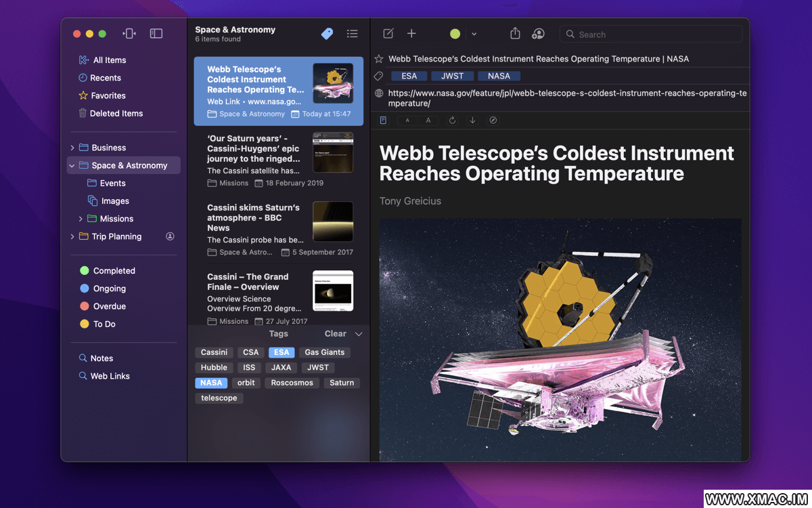Open the share icon in toolbar
Viewport: 812px width, 508px height.
(x=515, y=34)
